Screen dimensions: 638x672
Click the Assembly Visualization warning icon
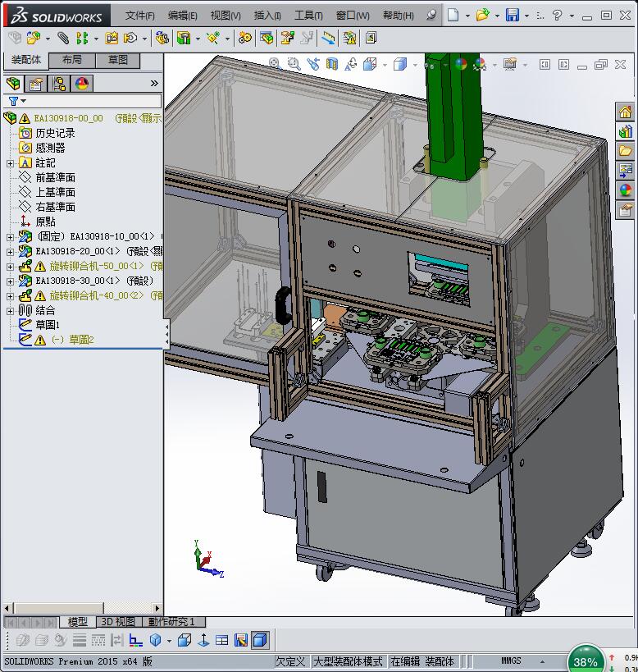[x=349, y=38]
